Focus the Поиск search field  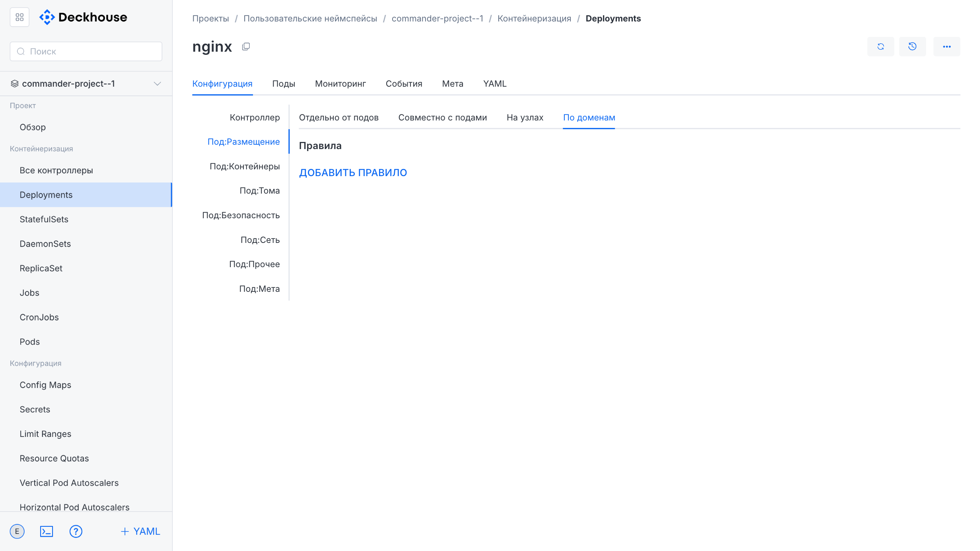coord(86,51)
